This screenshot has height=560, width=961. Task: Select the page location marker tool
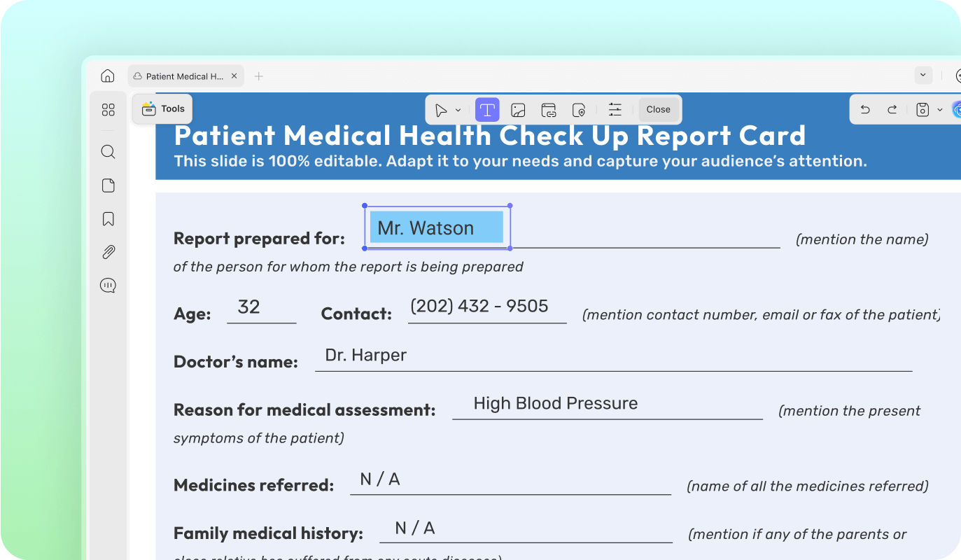578,110
